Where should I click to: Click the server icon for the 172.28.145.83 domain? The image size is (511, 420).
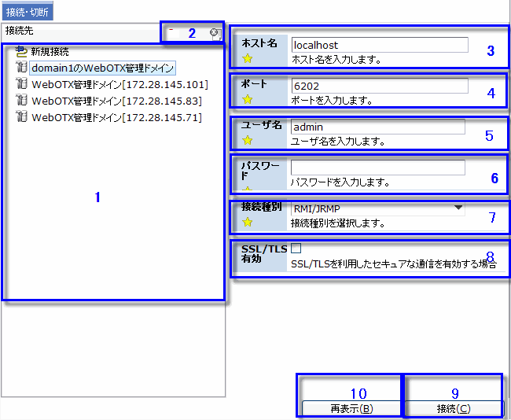pyautogui.click(x=21, y=101)
